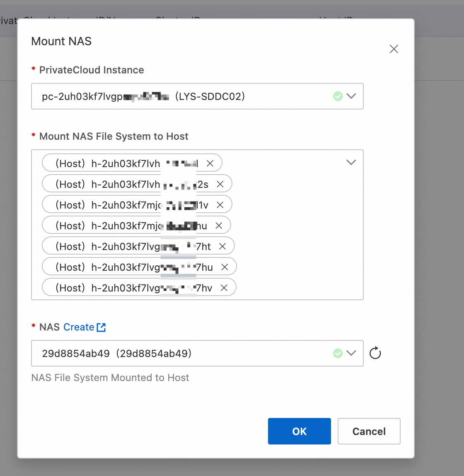The height and width of the screenshot is (476, 464).
Task: Open the PrivateCloud Instance dropdown
Action: click(x=351, y=96)
